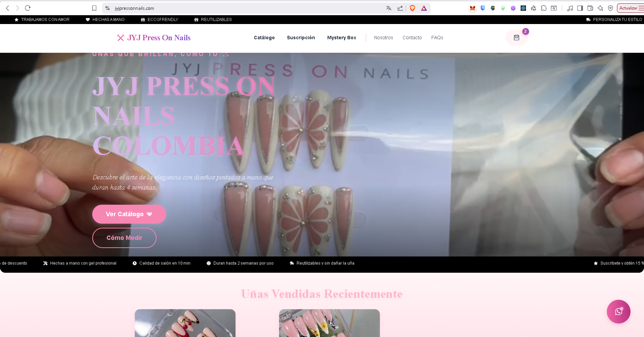The width and height of the screenshot is (644, 337).
Task: Open the shopping cart
Action: pos(516,38)
